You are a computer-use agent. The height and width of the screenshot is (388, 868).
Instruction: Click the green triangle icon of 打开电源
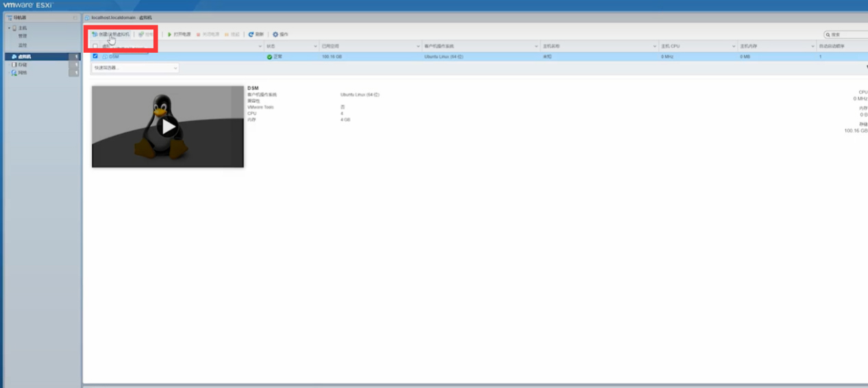coord(170,34)
